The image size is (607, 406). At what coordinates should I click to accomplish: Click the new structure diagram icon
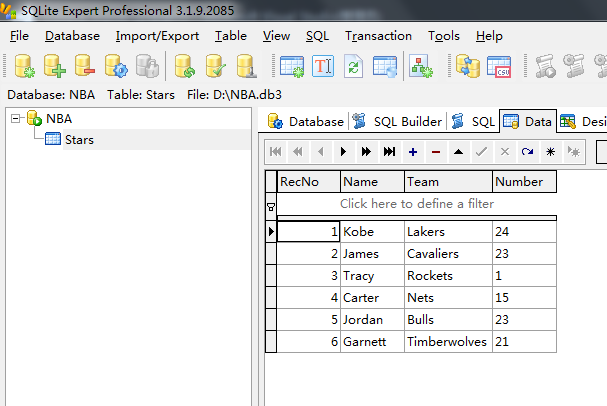[421, 66]
